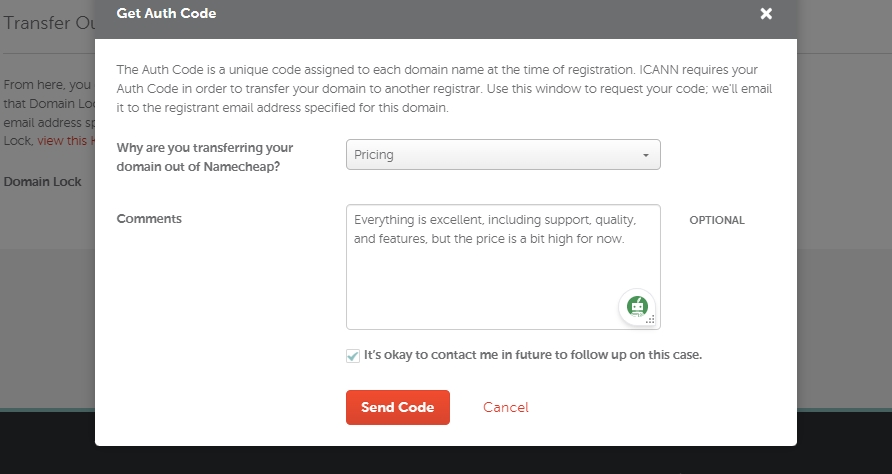Open the transfer reason dropdown showing Pricing

503,155
